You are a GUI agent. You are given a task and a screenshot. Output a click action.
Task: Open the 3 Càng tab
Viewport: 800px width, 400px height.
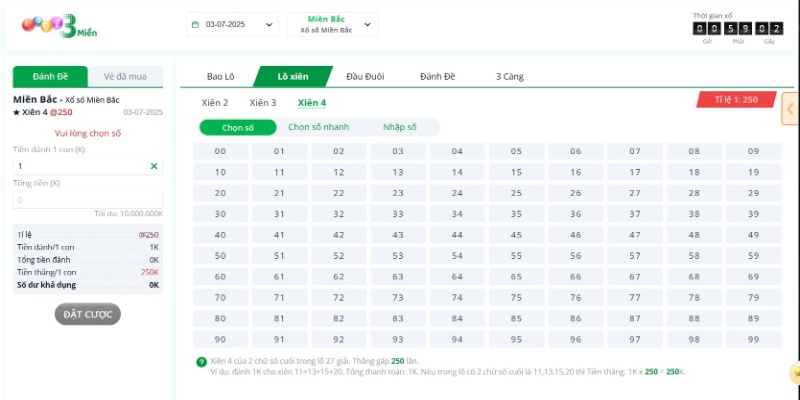[509, 76]
